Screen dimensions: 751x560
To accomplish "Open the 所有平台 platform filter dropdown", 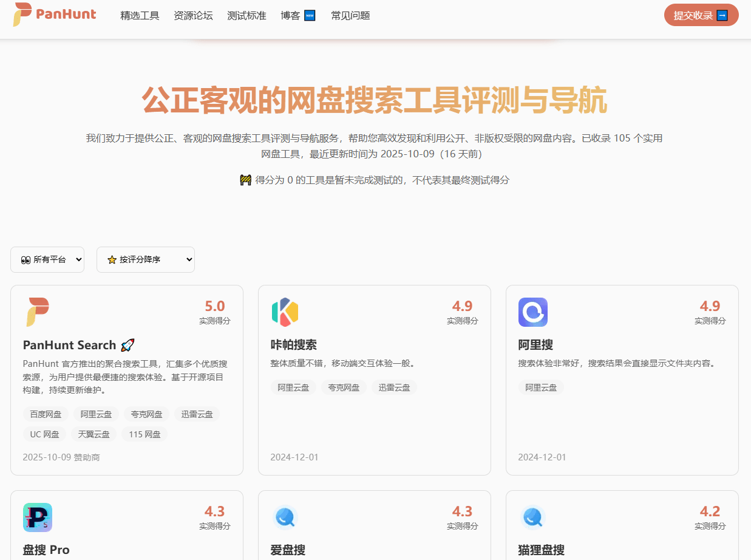I will pyautogui.click(x=47, y=259).
